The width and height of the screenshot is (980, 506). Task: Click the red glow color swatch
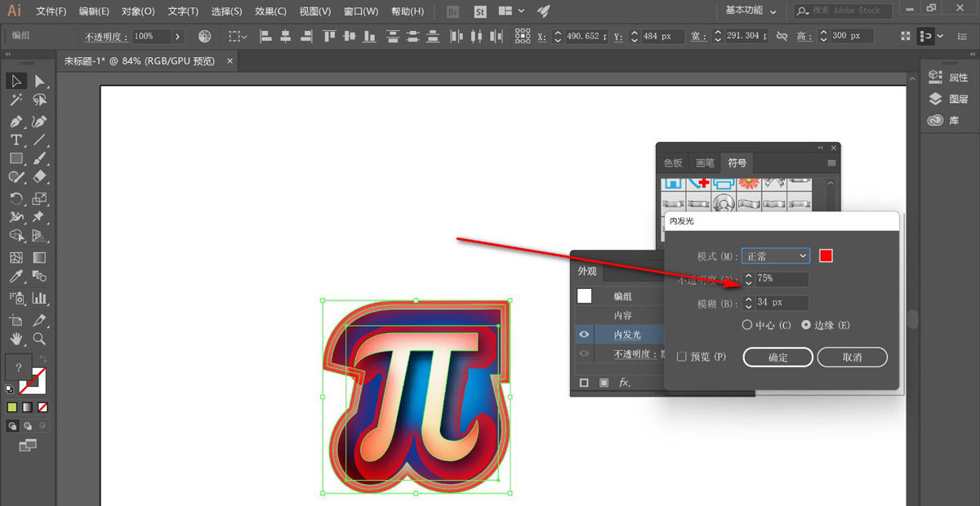pyautogui.click(x=826, y=256)
